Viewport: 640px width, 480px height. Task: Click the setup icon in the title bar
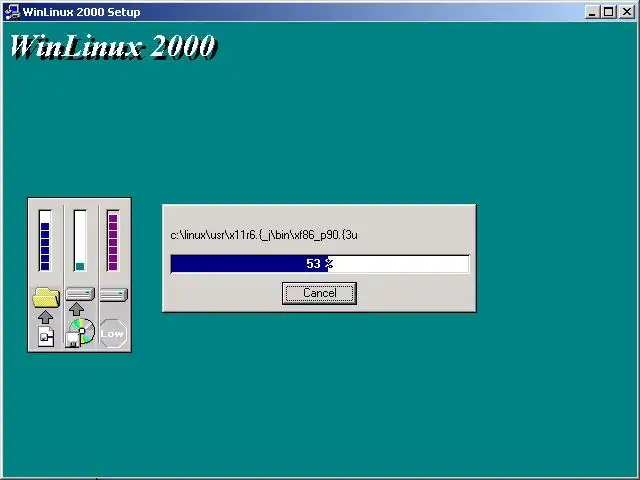(11, 11)
